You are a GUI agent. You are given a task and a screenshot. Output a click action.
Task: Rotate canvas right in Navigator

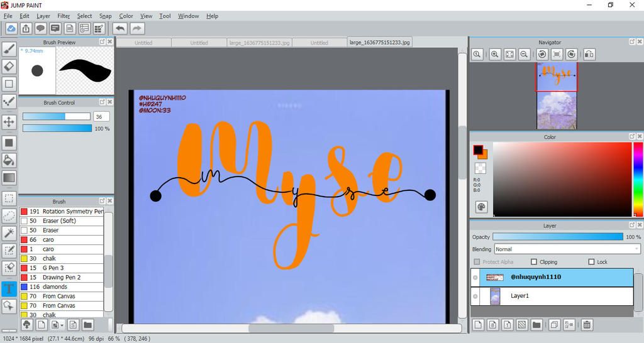[571, 54]
